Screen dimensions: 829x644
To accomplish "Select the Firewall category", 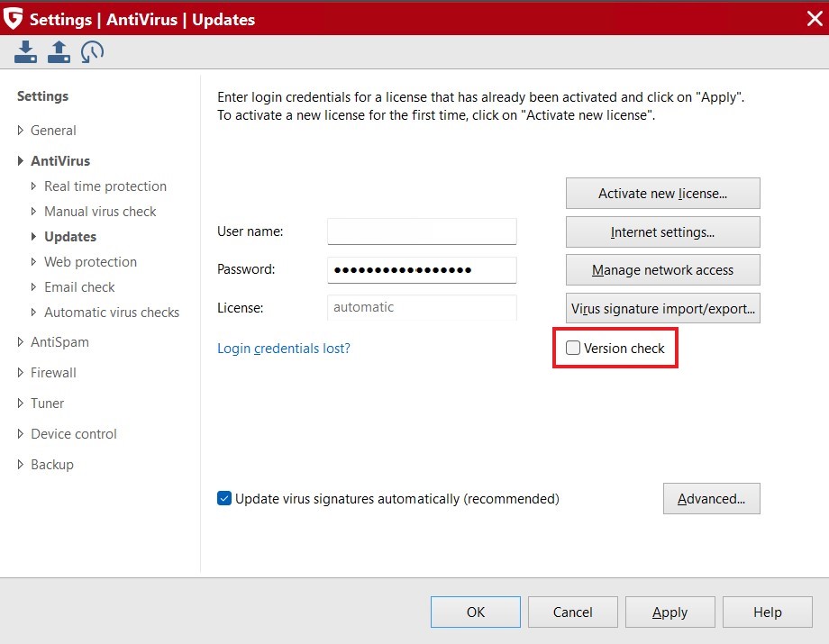I will [x=53, y=373].
